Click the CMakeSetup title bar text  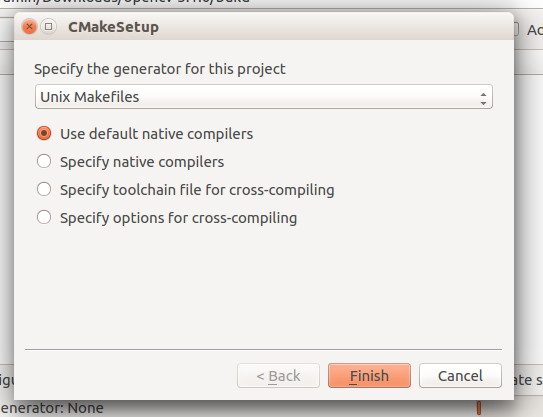tap(113, 27)
